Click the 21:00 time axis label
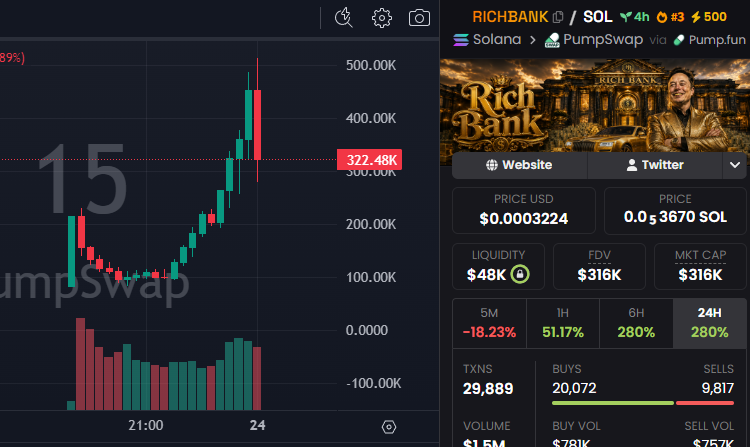 (x=146, y=425)
